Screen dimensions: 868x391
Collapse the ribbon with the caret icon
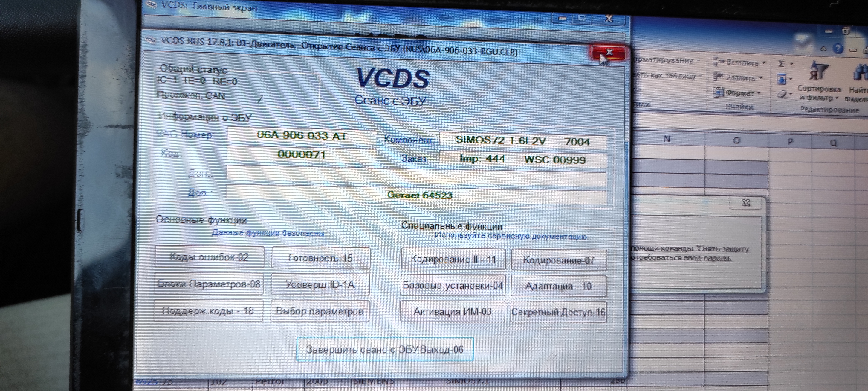[824, 49]
